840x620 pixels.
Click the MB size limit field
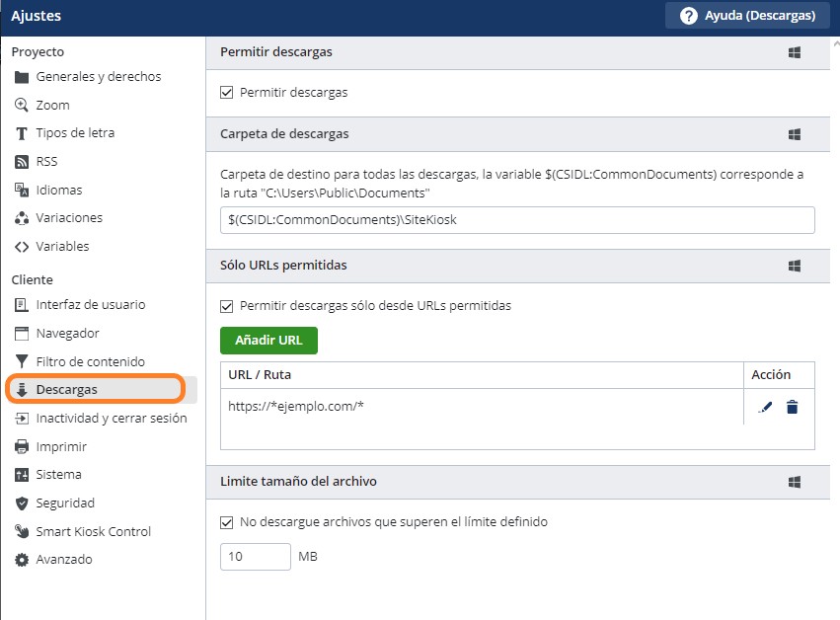255,557
